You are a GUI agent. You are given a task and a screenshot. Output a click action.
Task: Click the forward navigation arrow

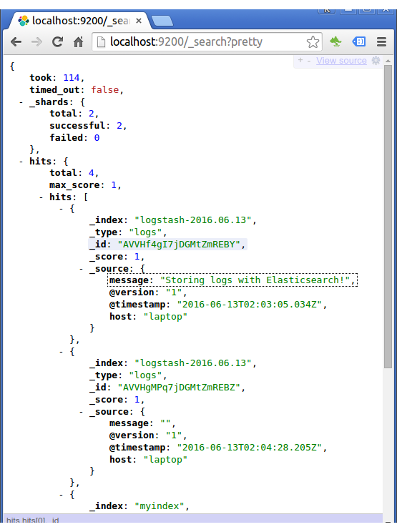click(36, 42)
